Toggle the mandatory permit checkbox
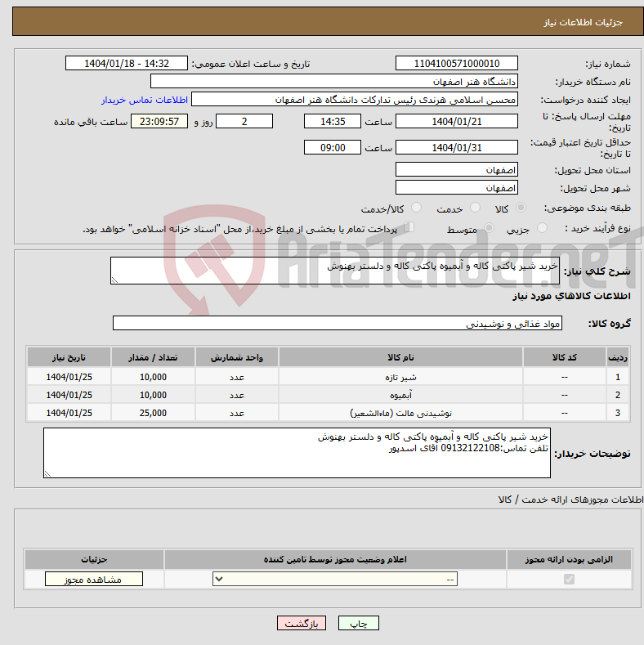The height and width of the screenshot is (645, 644). click(x=569, y=579)
